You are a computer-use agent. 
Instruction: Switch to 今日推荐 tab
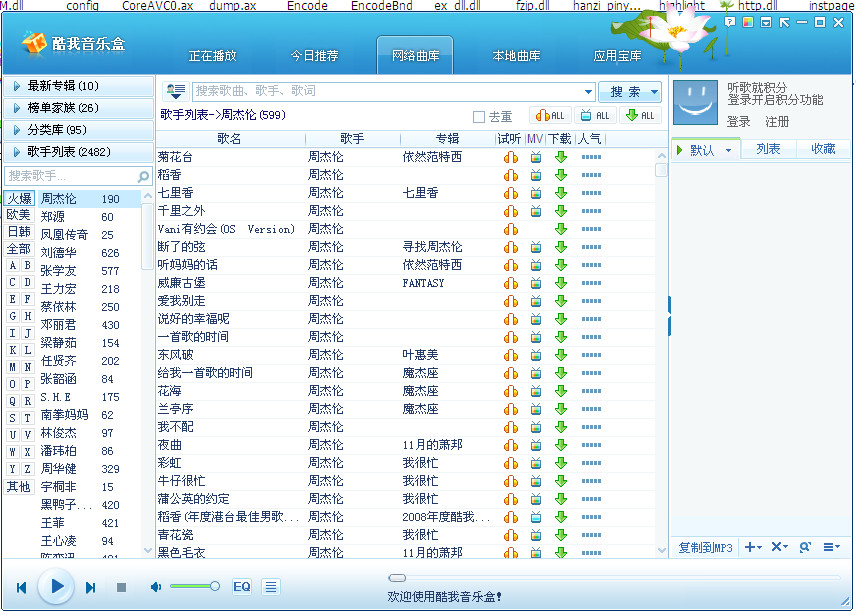pos(314,56)
